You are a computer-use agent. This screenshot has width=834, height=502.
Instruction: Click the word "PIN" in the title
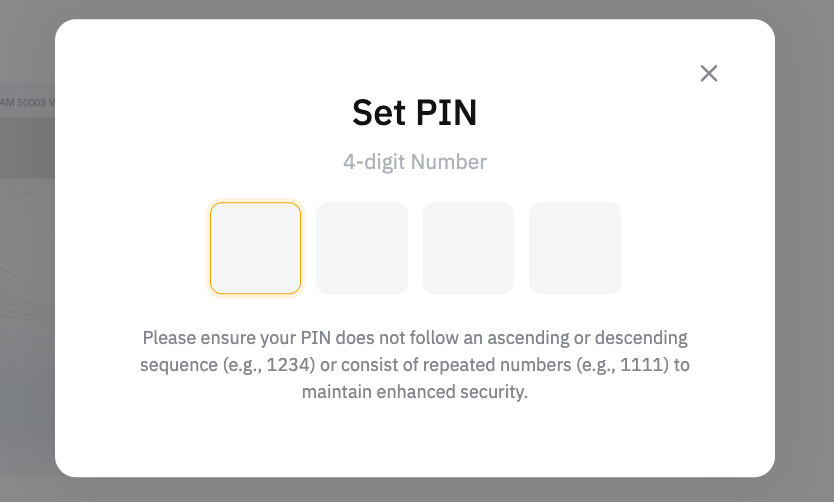click(x=445, y=113)
